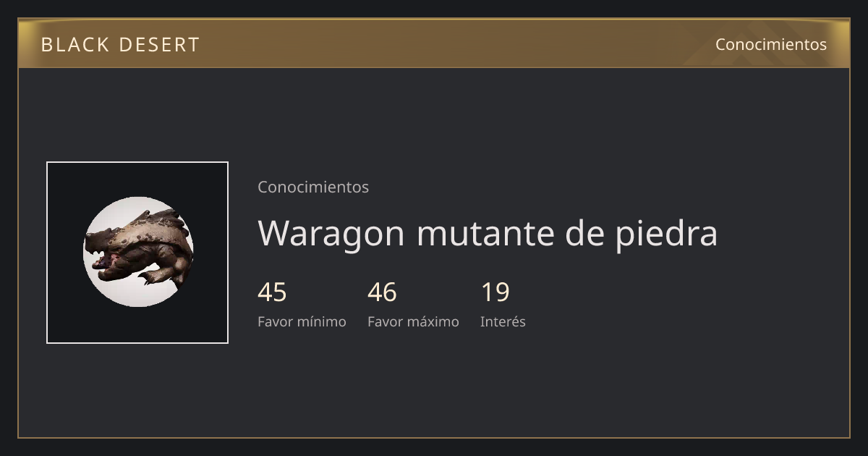Click the golden header banner's center
The width and height of the screenshot is (868, 456).
[434, 43]
